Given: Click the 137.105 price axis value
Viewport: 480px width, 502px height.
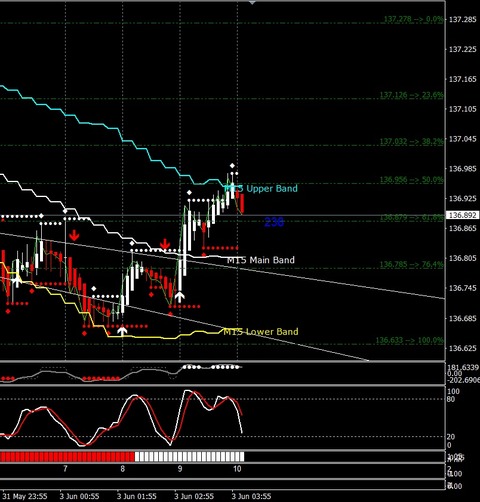Looking at the screenshot, I should 463,109.
